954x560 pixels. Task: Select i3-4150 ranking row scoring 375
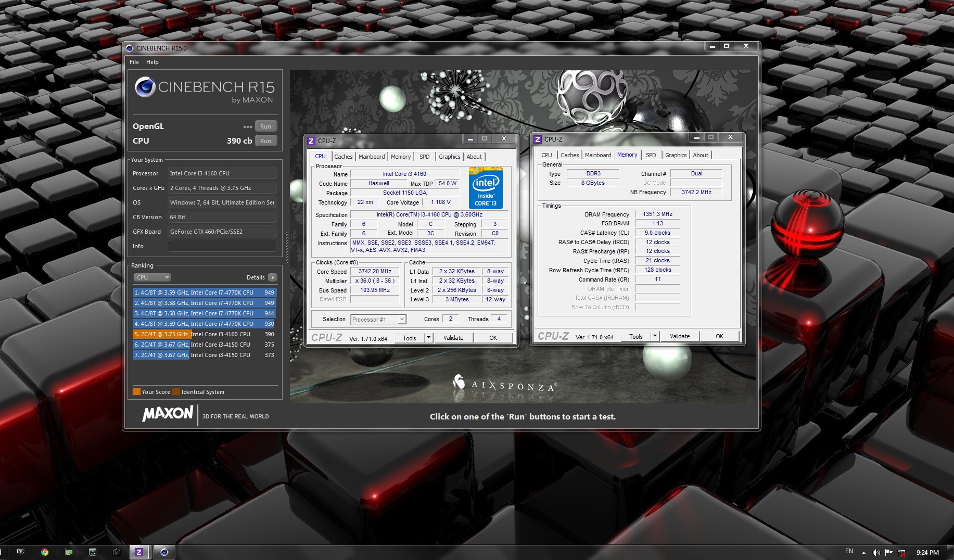pos(205,345)
